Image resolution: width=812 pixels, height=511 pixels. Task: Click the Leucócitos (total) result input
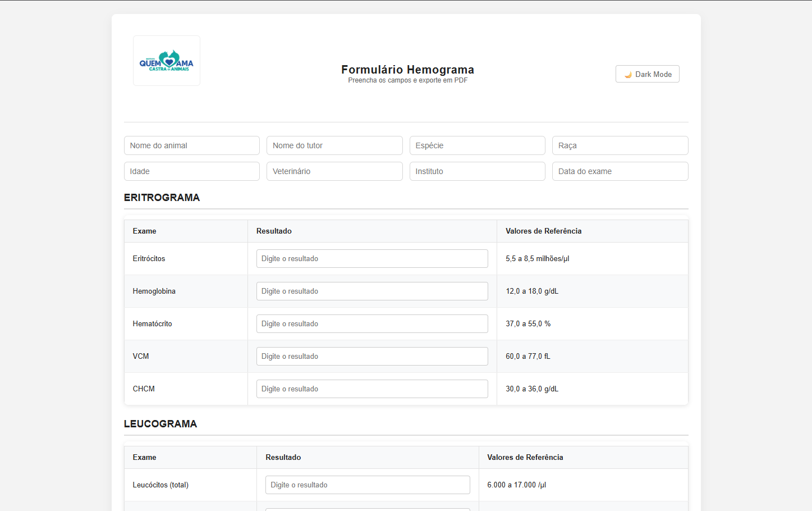click(368, 485)
